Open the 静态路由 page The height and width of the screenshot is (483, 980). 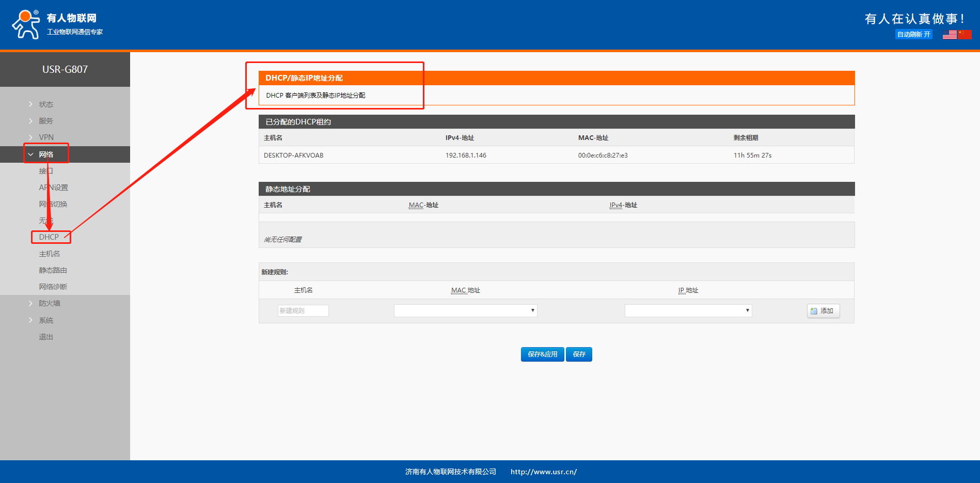pos(53,270)
